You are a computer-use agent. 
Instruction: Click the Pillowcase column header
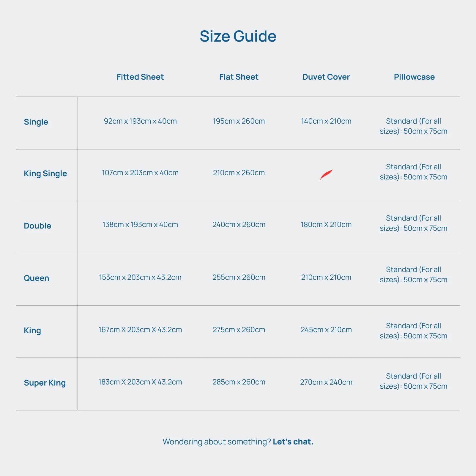click(414, 77)
